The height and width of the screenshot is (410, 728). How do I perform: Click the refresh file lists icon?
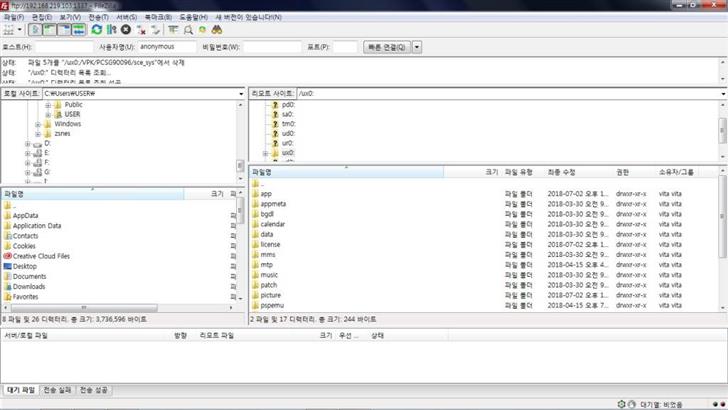pyautogui.click(x=96, y=30)
